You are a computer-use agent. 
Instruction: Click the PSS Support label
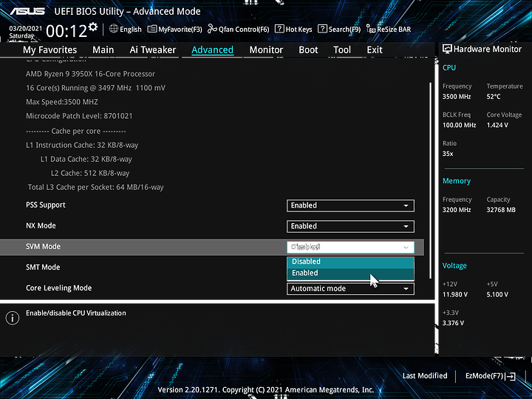(46, 205)
